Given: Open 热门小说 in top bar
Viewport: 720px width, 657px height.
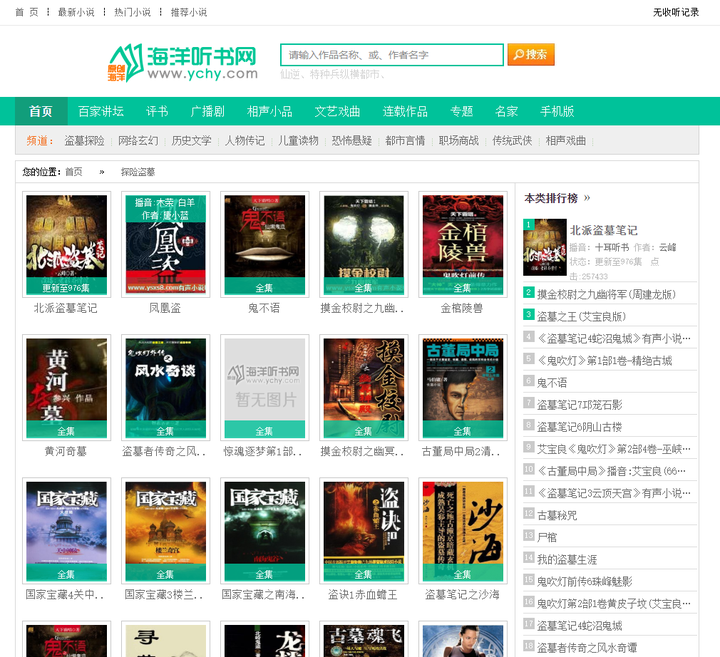Looking at the screenshot, I should (132, 12).
